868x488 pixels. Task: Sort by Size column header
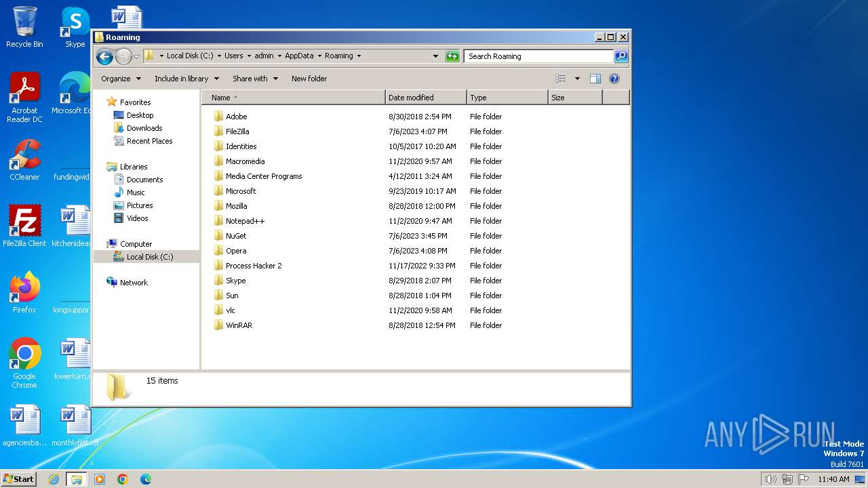click(x=575, y=98)
